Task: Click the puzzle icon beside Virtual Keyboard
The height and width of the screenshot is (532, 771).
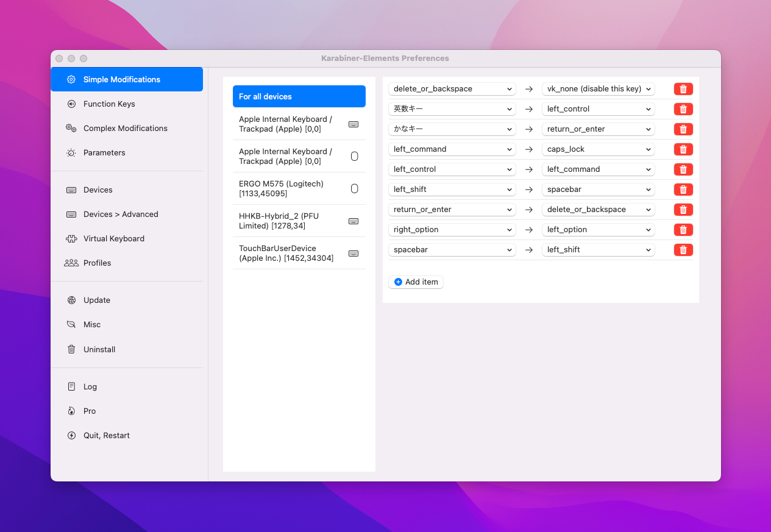Action: [x=71, y=238]
